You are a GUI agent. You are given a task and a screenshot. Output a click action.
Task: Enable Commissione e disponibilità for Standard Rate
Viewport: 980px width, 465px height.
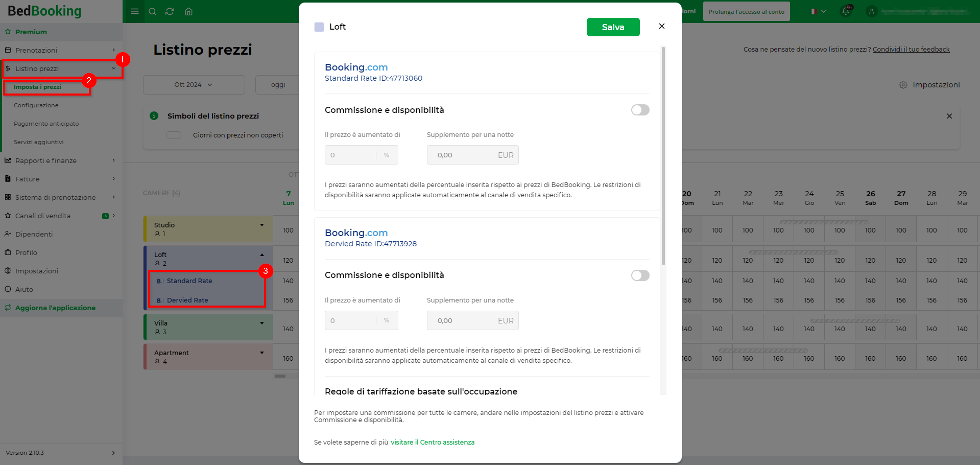[640, 110]
